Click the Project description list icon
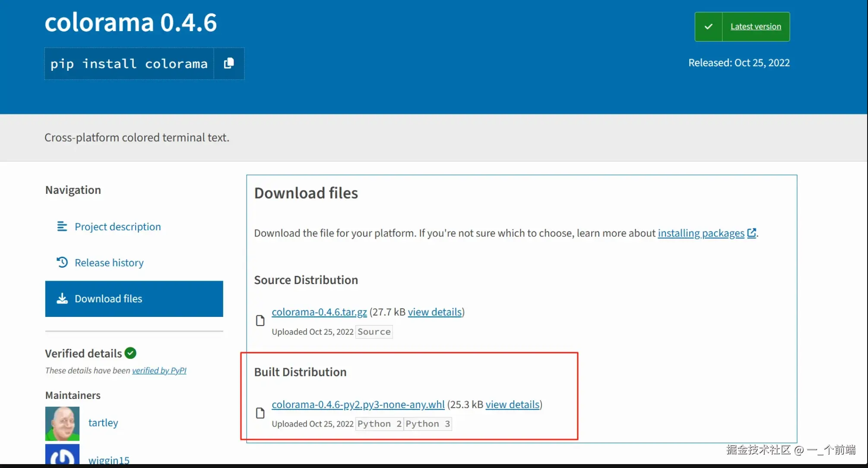This screenshot has width=868, height=468. [x=62, y=226]
